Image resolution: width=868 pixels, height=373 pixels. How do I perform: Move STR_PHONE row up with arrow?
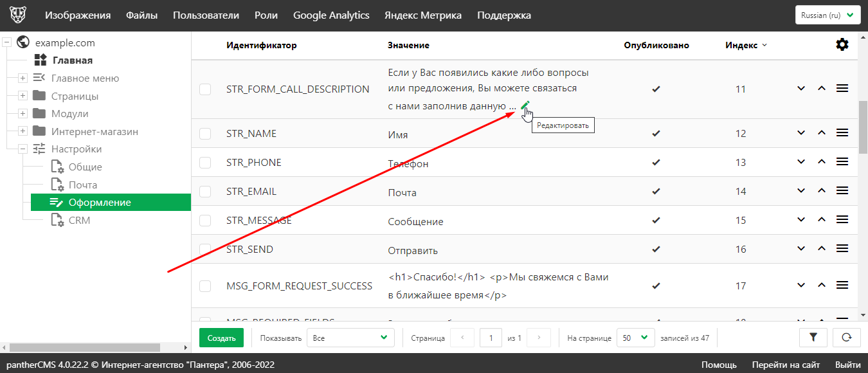821,162
